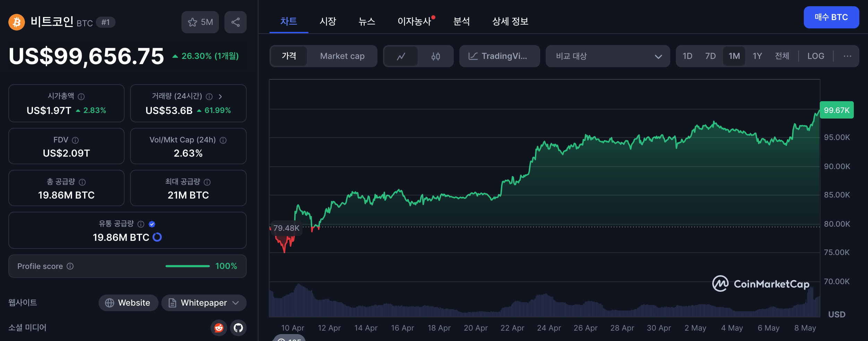Switch to the 뉴스 tab
The height and width of the screenshot is (341, 868).
click(367, 21)
